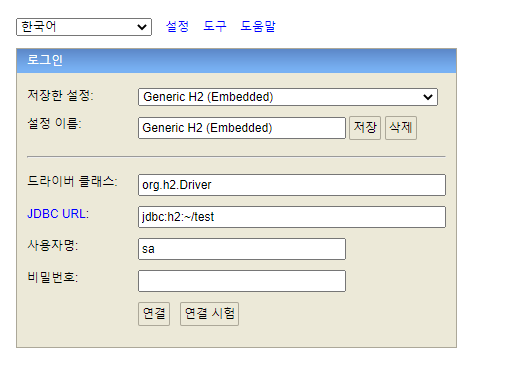The image size is (505, 366).
Task: Click the 비밀번호: label
Action: pos(53,277)
